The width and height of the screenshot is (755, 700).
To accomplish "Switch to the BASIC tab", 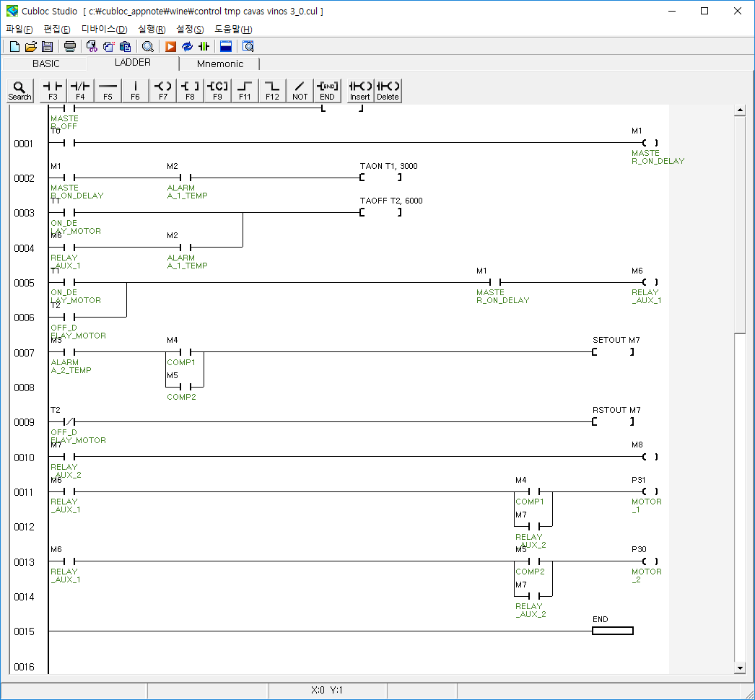I will tap(46, 64).
